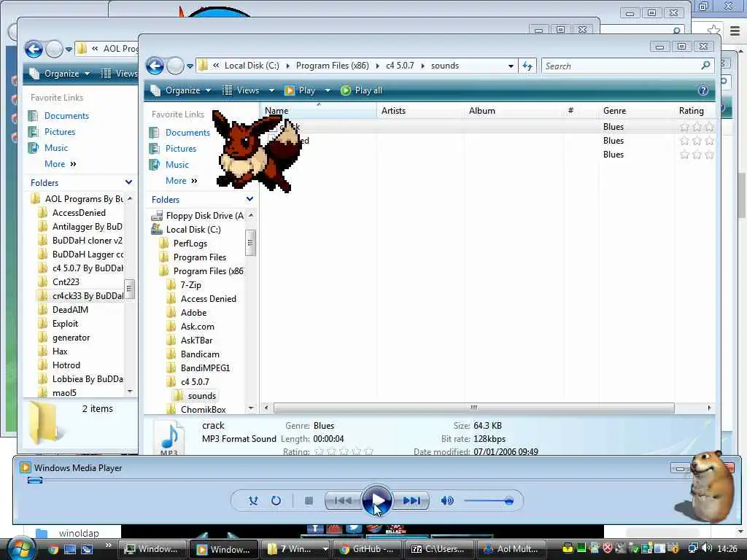
Task: Open the 'GitHub -...' taskbar button
Action: click(367, 549)
